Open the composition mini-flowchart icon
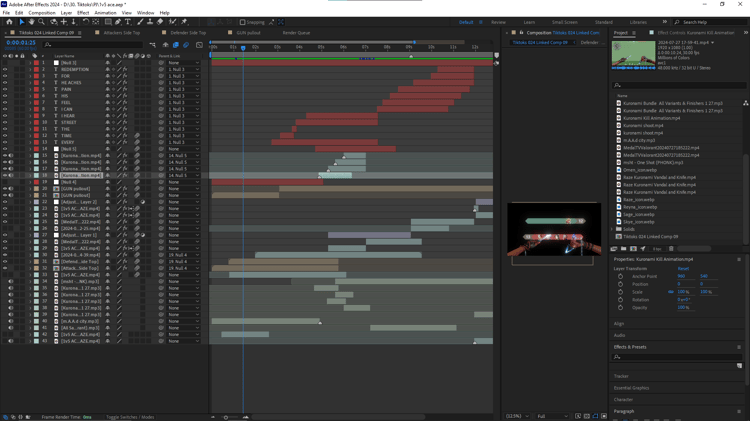Screen dimensions: 750x421 pos(153,45)
